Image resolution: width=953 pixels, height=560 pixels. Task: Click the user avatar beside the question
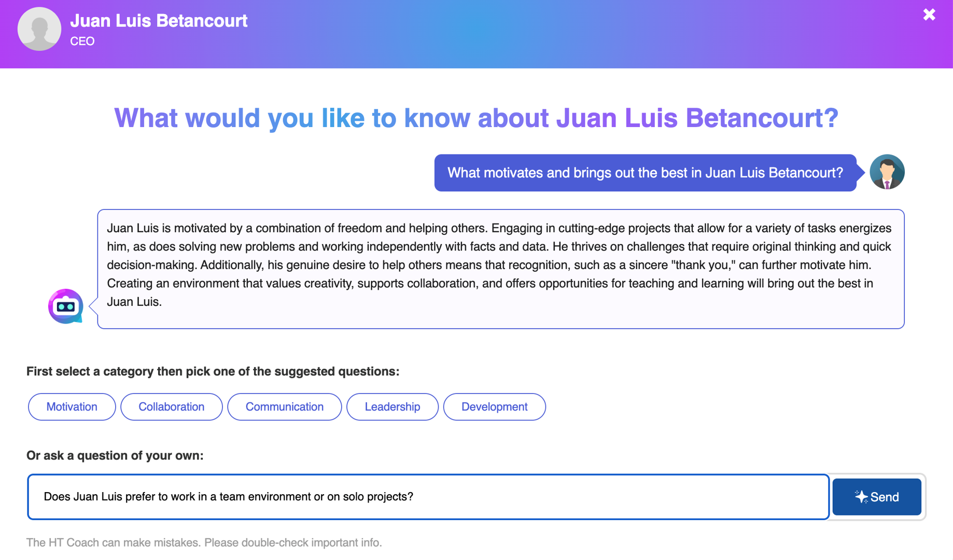(x=887, y=172)
